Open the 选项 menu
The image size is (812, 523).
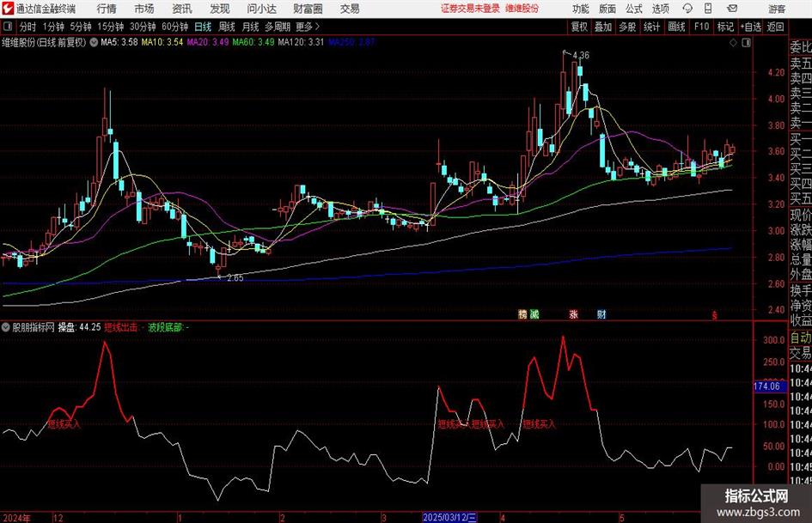click(x=660, y=9)
